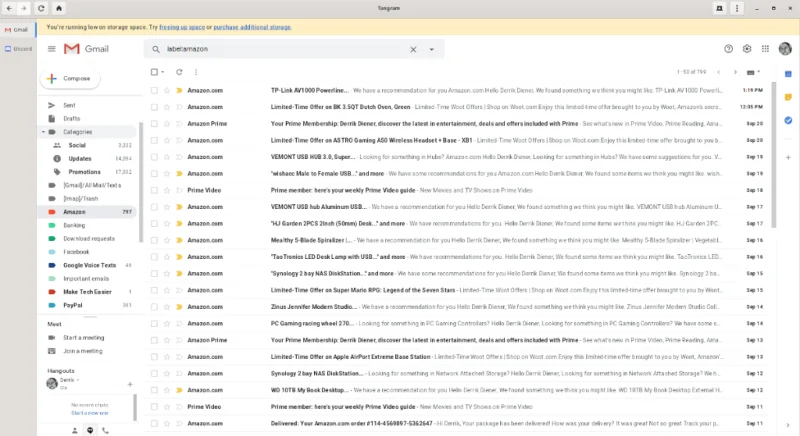
Task: Click the search magnifier icon
Action: [x=156, y=49]
